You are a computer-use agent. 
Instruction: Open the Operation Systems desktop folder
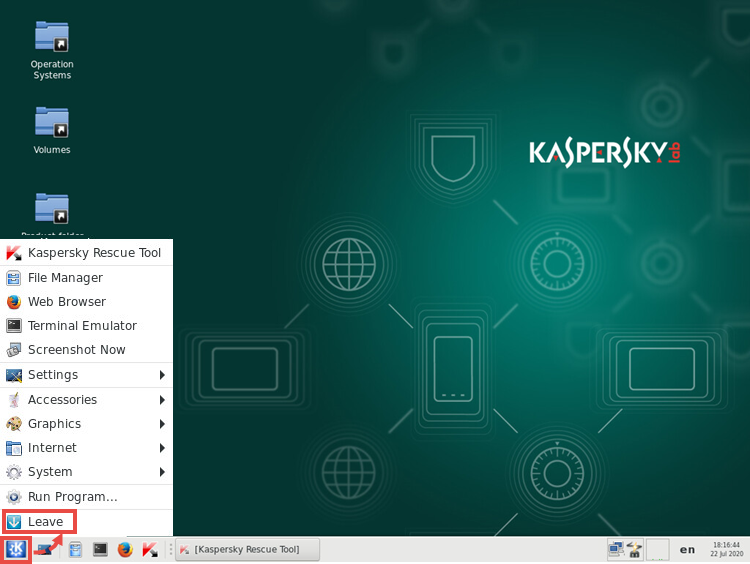(52, 50)
